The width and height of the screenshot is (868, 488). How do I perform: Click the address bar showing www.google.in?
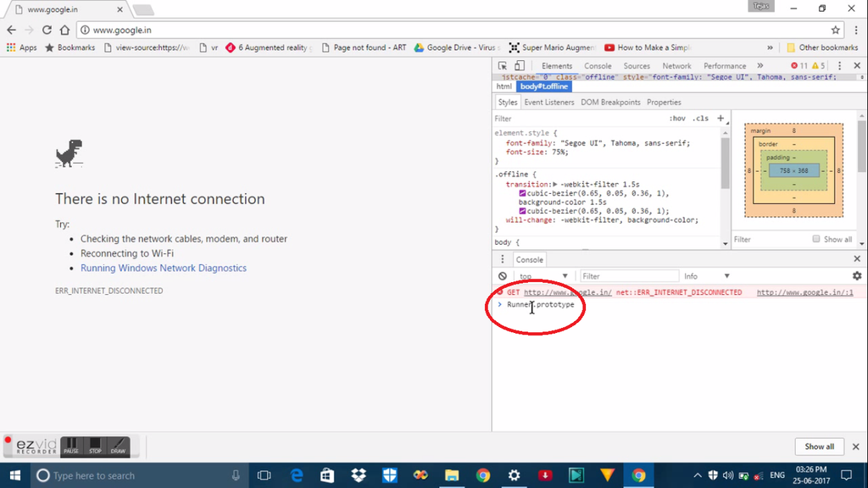coord(459,30)
